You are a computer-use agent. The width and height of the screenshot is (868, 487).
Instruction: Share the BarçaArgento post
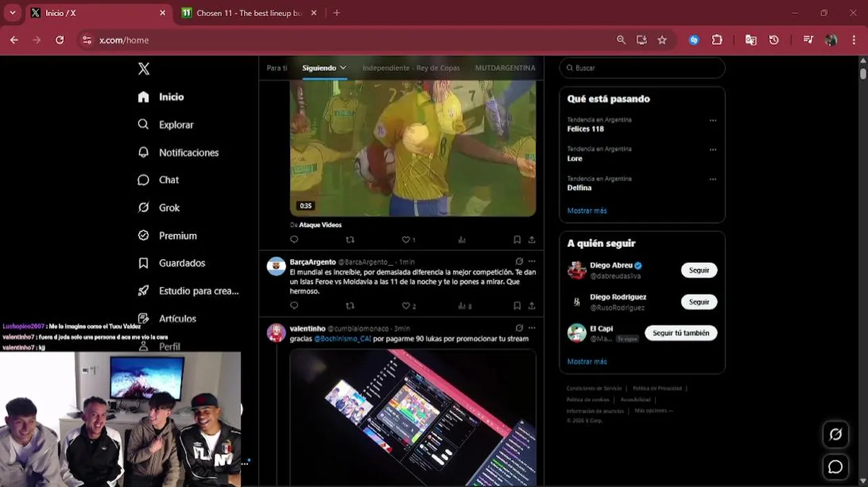[x=532, y=306]
